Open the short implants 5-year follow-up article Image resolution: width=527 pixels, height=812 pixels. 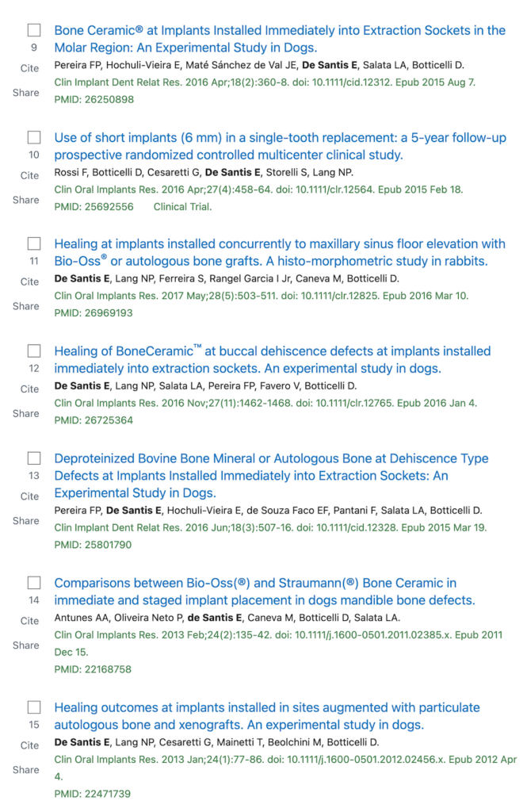tap(280, 146)
